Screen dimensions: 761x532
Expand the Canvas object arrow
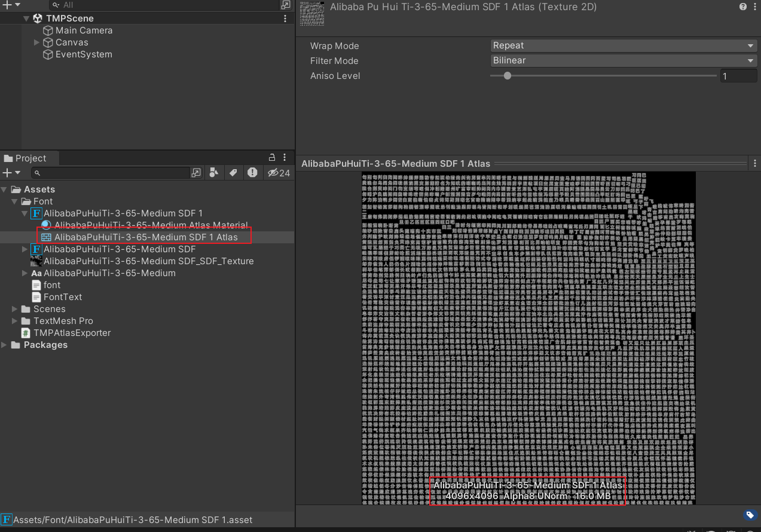36,42
